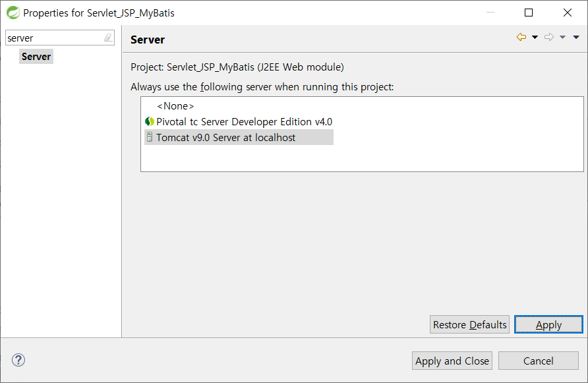This screenshot has height=383, width=588.
Task: Go back with the yellow left arrow
Action: coord(521,37)
